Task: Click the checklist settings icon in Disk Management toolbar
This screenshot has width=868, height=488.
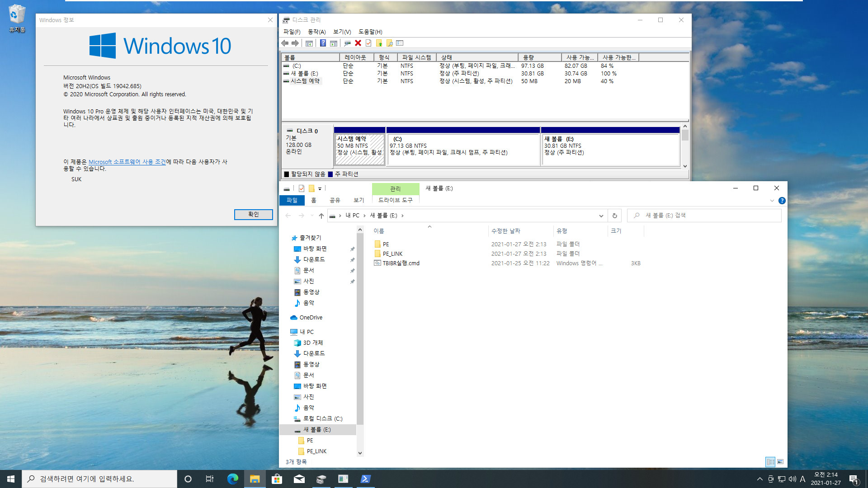Action: point(400,43)
